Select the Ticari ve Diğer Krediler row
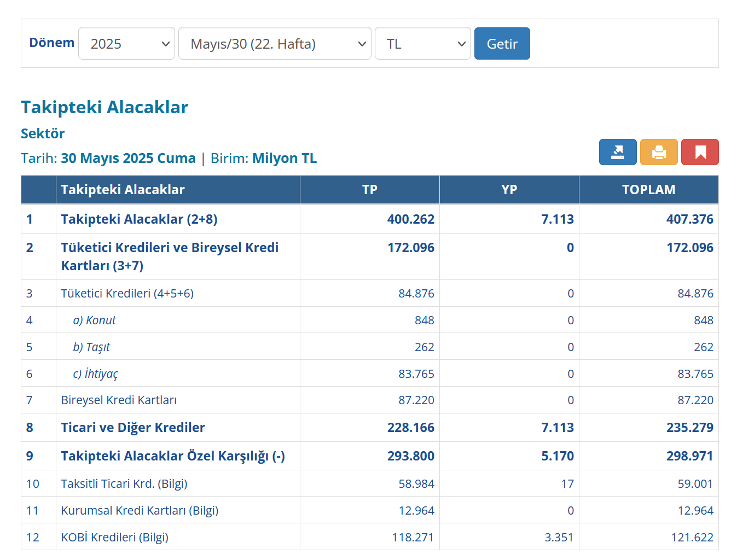This screenshot has height=560, width=737. (370, 428)
